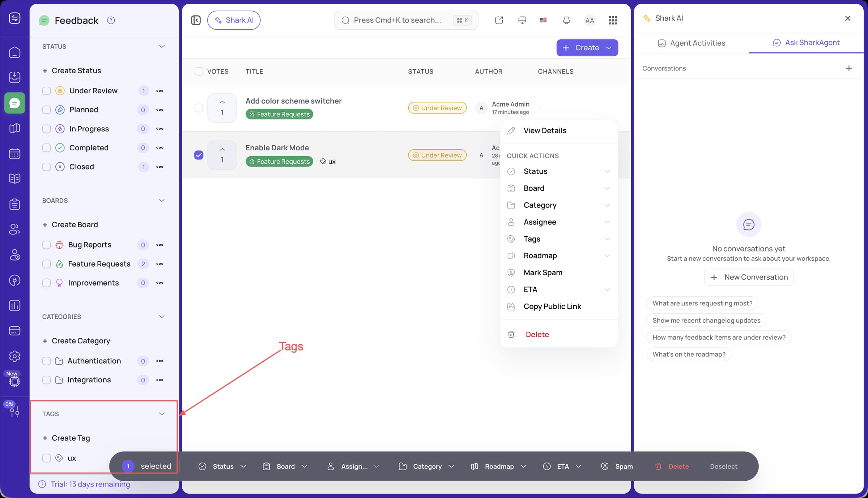Image resolution: width=868 pixels, height=498 pixels.
Task: Switch to the Agent Activities tab
Action: (691, 43)
